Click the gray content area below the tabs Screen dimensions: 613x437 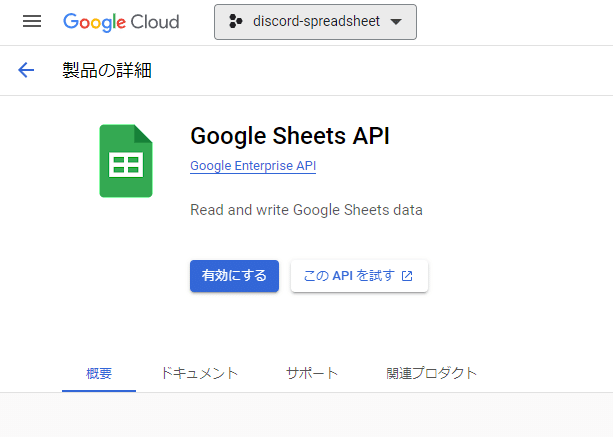pos(306,415)
